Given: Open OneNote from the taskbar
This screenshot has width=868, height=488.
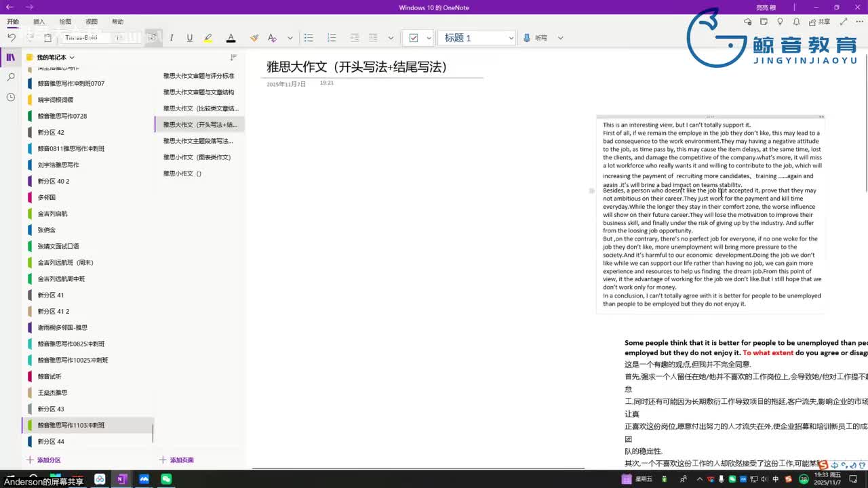Looking at the screenshot, I should click(x=121, y=479).
